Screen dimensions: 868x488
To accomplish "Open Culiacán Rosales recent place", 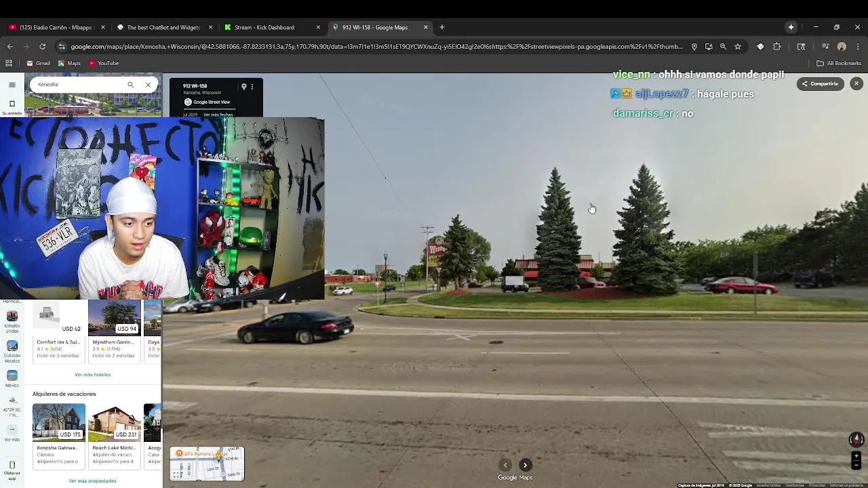I will coord(12,350).
